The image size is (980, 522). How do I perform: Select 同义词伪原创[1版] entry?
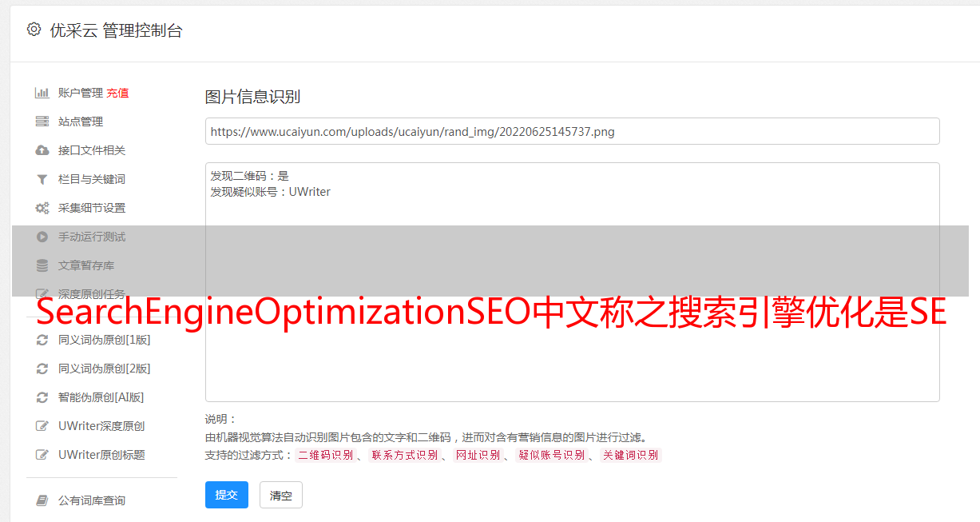tap(105, 340)
